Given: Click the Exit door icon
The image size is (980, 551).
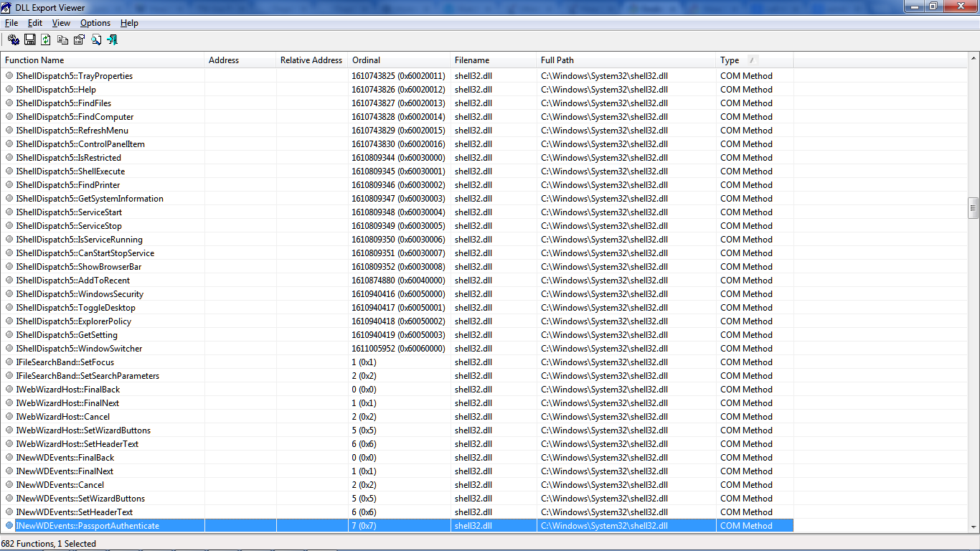Looking at the screenshot, I should click(x=113, y=39).
